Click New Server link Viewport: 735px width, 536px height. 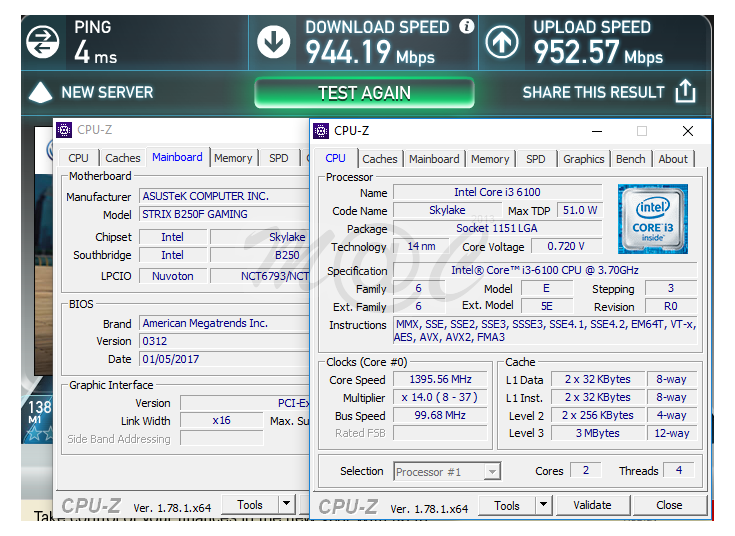point(107,92)
